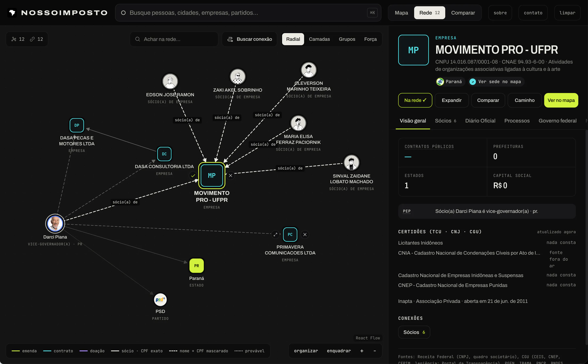Click the large MP company badge in the side panel
The image size is (588, 364).
(x=413, y=50)
